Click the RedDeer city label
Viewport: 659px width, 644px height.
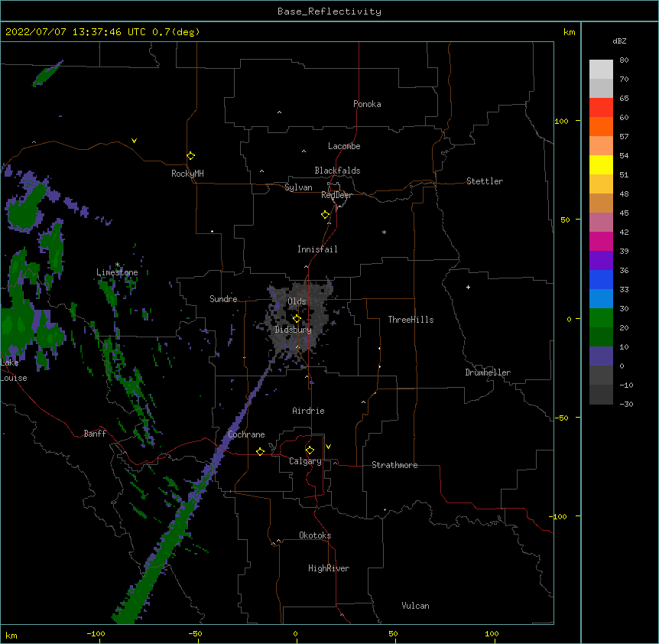[x=336, y=195]
